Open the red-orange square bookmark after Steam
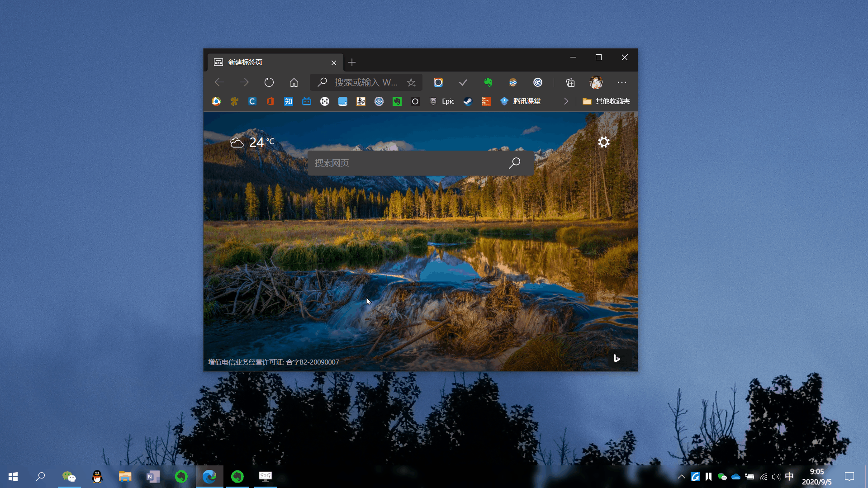 coord(486,101)
